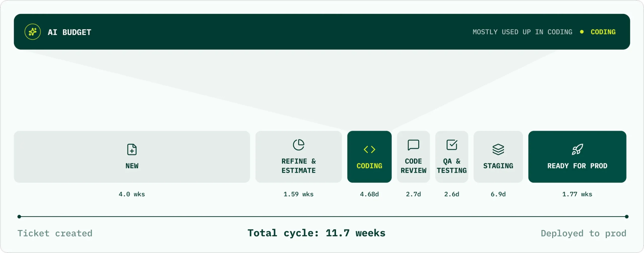Open the CODE REVIEW stage label
The height and width of the screenshot is (253, 644).
(413, 166)
